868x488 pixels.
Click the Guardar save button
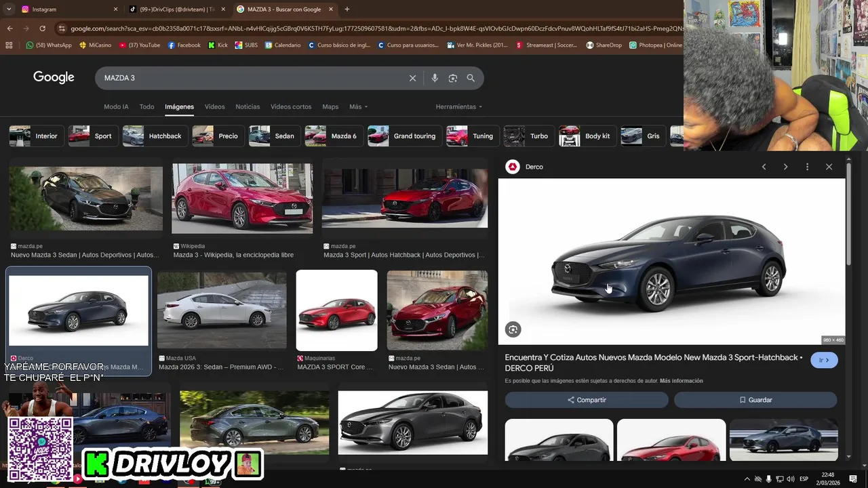(x=755, y=400)
